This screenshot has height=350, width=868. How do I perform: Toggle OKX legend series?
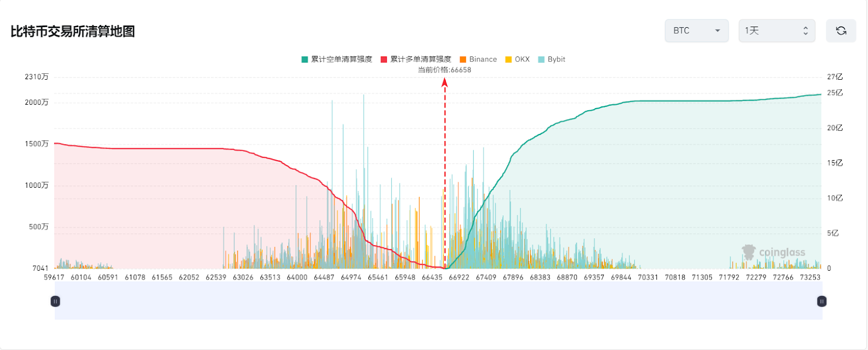[518, 59]
